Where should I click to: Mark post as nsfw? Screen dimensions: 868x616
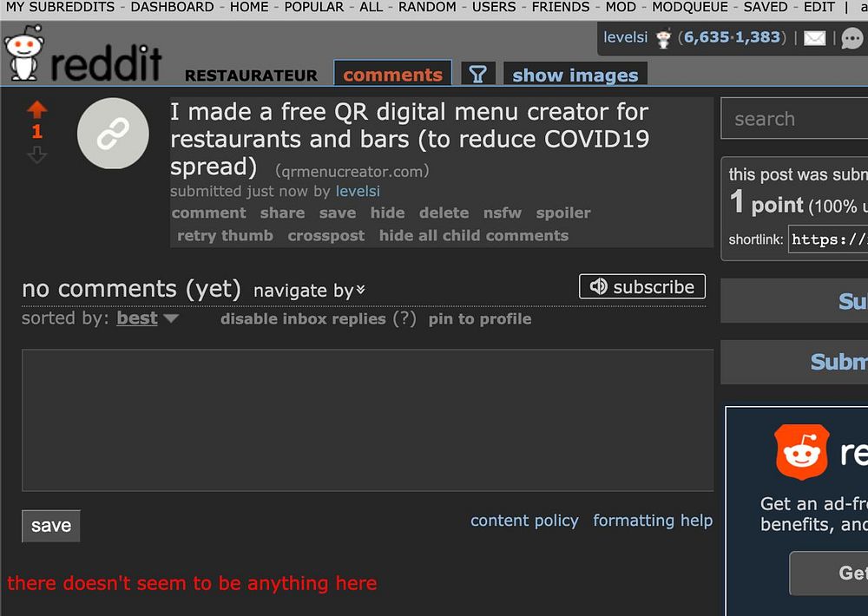[502, 213]
